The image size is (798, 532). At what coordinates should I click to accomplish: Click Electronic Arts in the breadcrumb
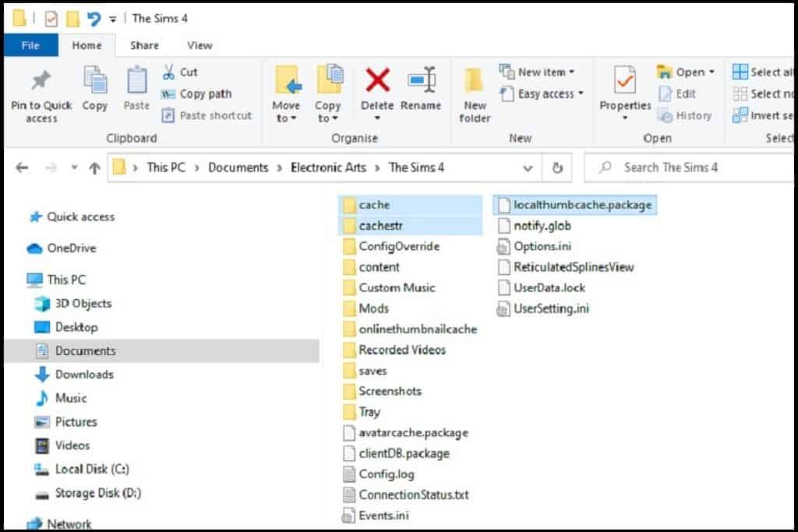(x=328, y=167)
